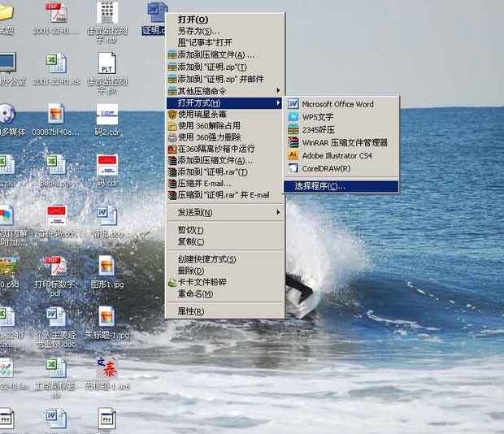Open the 2001-2240 PDF desktop icon
The image size is (504, 434).
click(56, 13)
